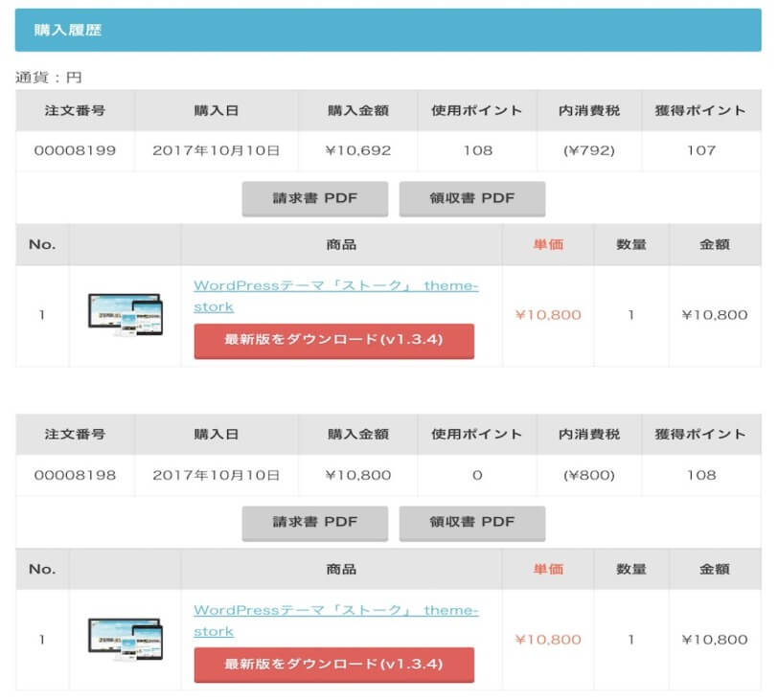Viewport: 778px width, 700px height.
Task: Click 商品 column header in second table
Action: tap(341, 569)
